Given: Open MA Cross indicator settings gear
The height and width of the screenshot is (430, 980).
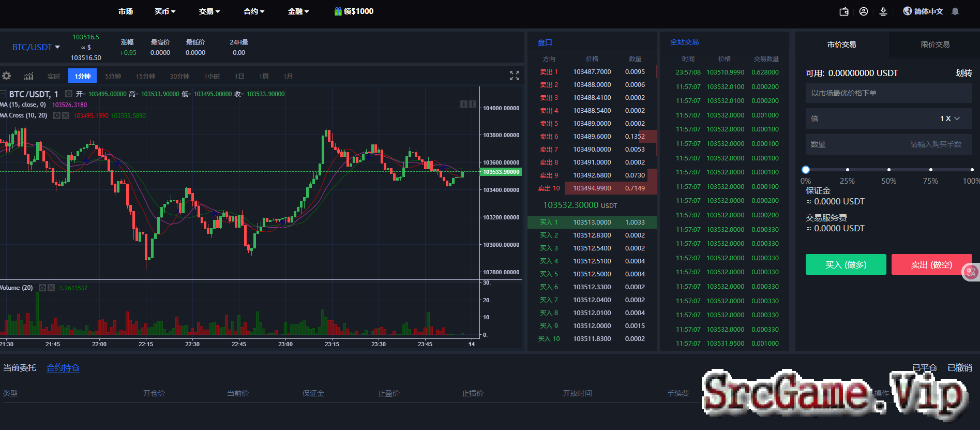Looking at the screenshot, I should (x=57, y=115).
